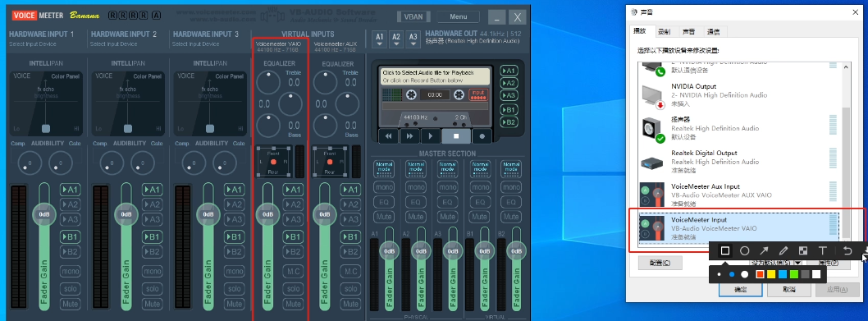Image resolution: width=868 pixels, height=321 pixels.
Task: Confirm the sound dialog with 确定
Action: (x=741, y=290)
